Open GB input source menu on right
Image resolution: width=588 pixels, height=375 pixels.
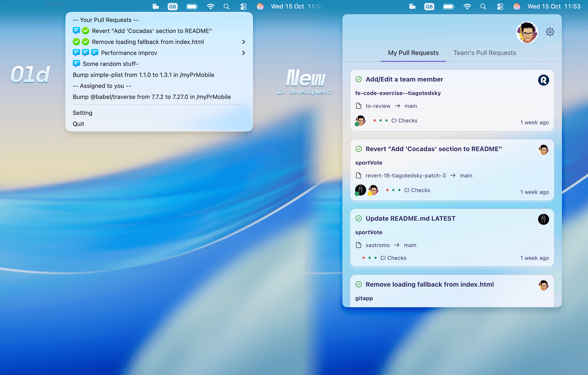click(x=429, y=7)
